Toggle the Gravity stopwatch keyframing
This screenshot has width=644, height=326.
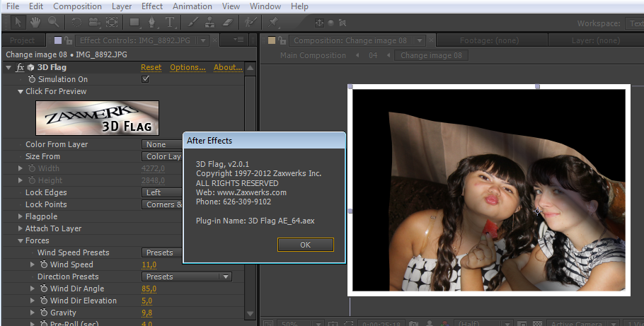pos(43,313)
